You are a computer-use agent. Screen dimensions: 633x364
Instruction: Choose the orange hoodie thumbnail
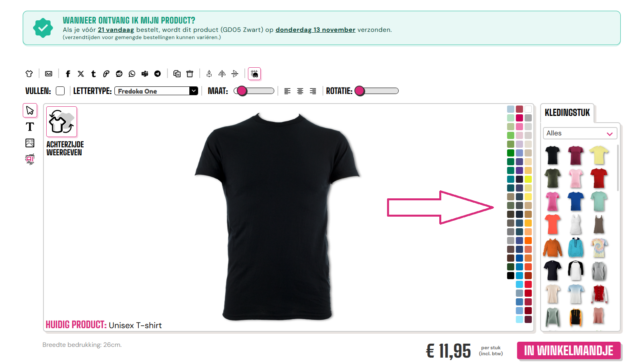coord(552,248)
